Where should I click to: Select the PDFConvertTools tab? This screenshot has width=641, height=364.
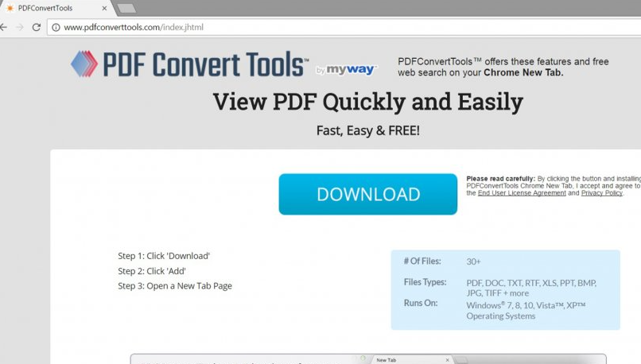click(x=57, y=8)
